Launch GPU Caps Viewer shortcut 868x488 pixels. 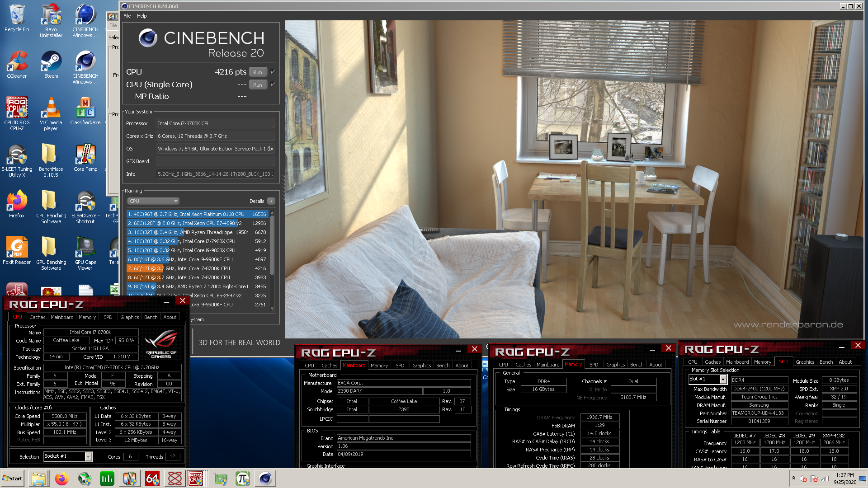85,253
